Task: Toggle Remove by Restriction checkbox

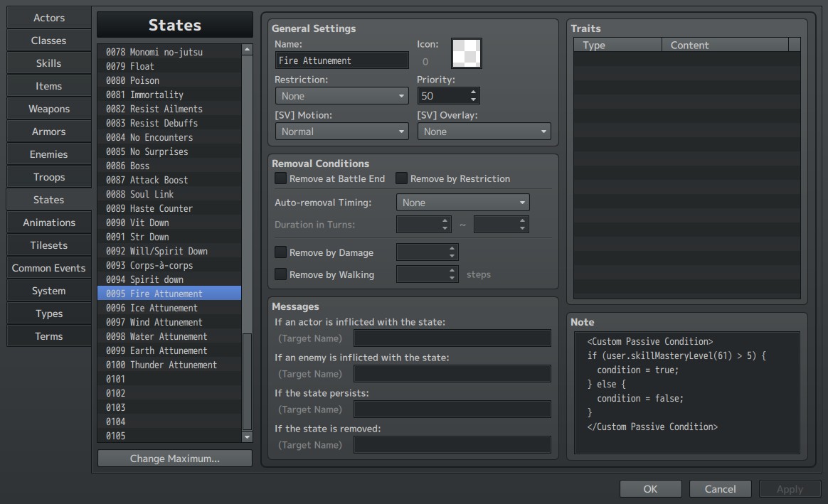Action: click(401, 178)
